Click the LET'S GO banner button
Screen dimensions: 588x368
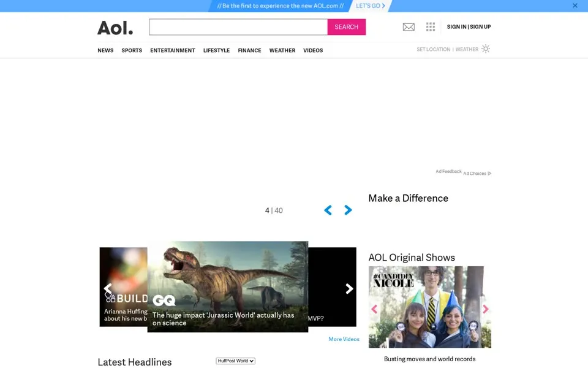tap(371, 6)
